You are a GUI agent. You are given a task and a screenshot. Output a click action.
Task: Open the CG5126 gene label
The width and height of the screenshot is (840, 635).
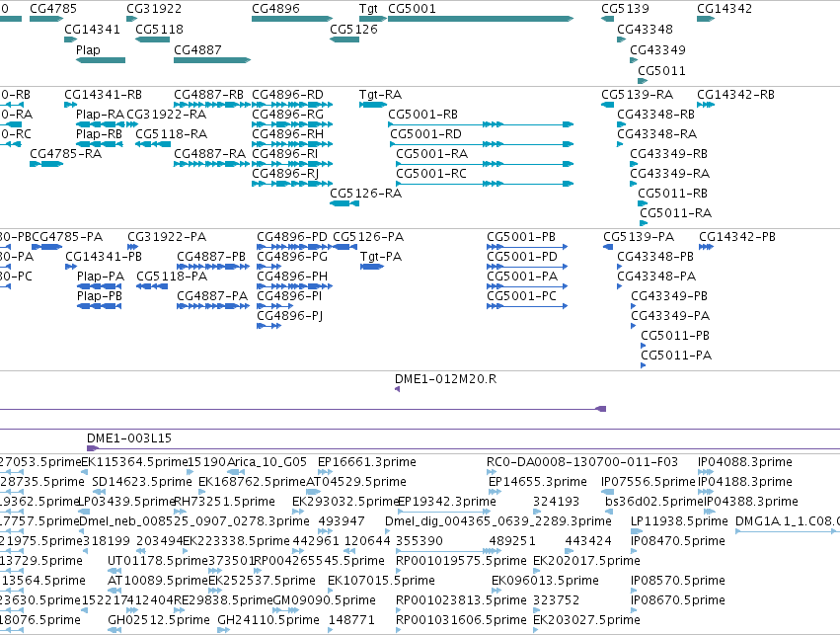click(x=353, y=29)
